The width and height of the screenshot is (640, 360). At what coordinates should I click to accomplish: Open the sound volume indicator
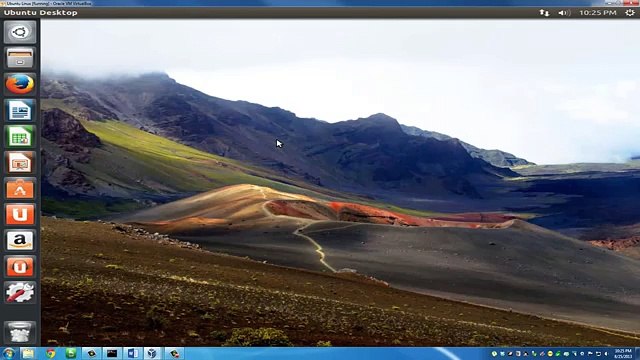coord(564,13)
